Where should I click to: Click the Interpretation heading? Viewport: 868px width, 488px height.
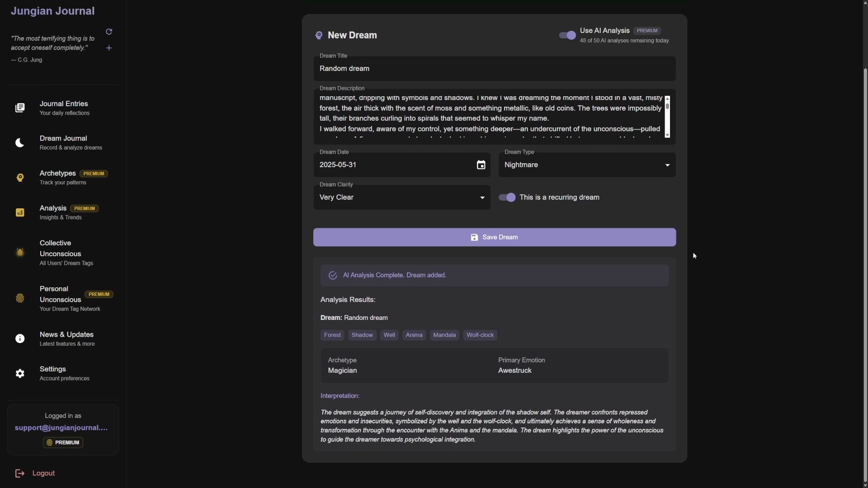(x=340, y=396)
